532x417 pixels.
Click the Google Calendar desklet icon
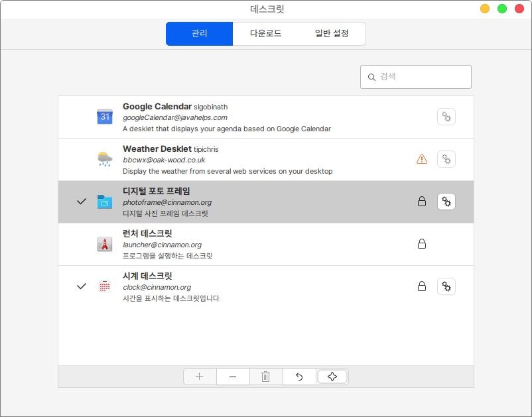pos(105,117)
